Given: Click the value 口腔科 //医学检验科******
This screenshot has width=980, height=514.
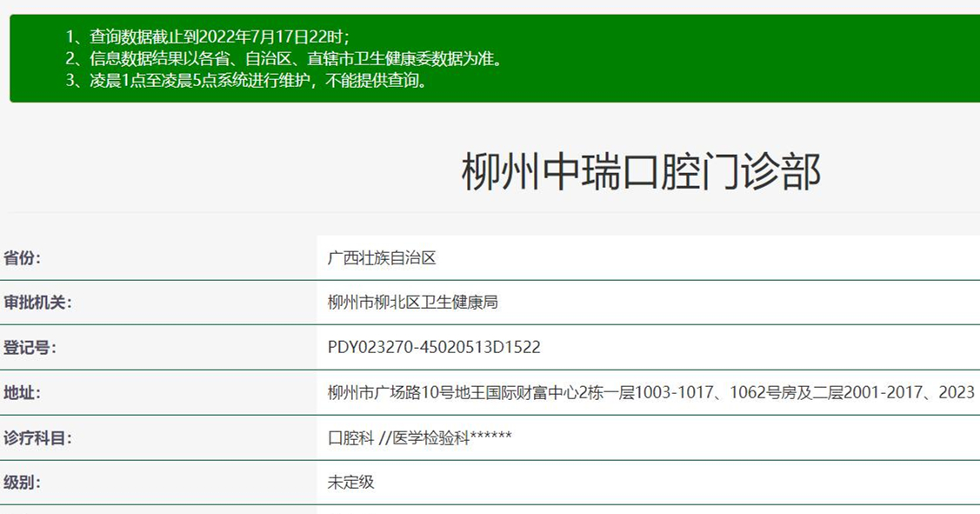Looking at the screenshot, I should click(x=419, y=437).
